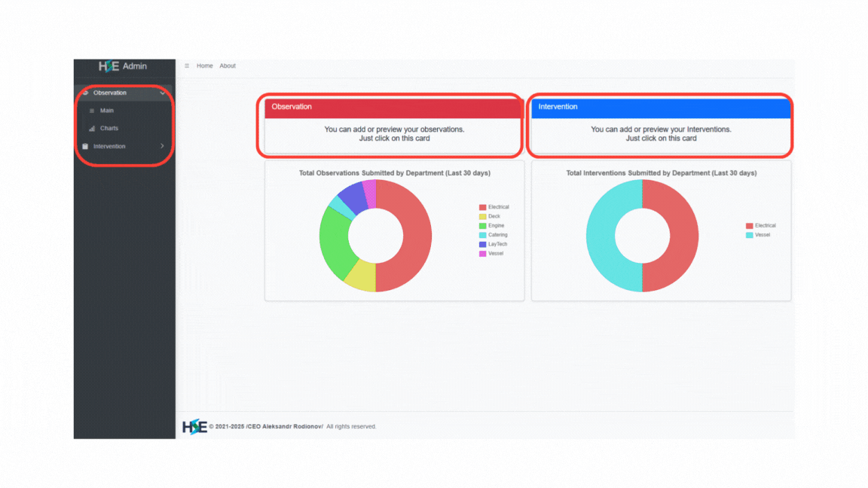Click the yellow Deck color swatch in legend
This screenshot has height=488, width=868.
coord(482,216)
